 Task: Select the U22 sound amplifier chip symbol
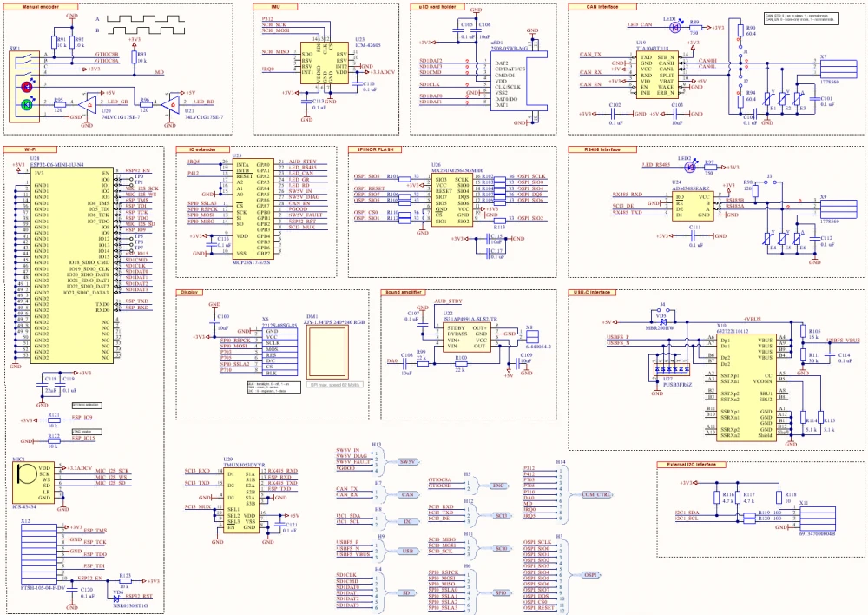467,336
